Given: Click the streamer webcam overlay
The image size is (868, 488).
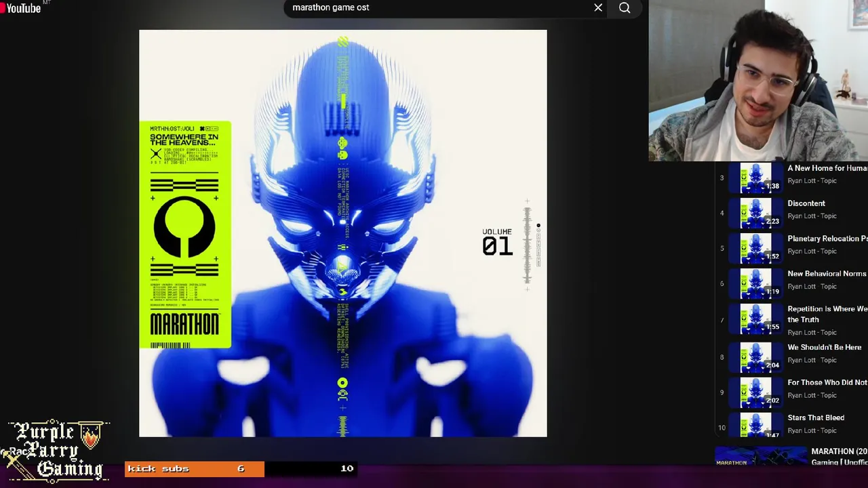Looking at the screenshot, I should click(758, 81).
